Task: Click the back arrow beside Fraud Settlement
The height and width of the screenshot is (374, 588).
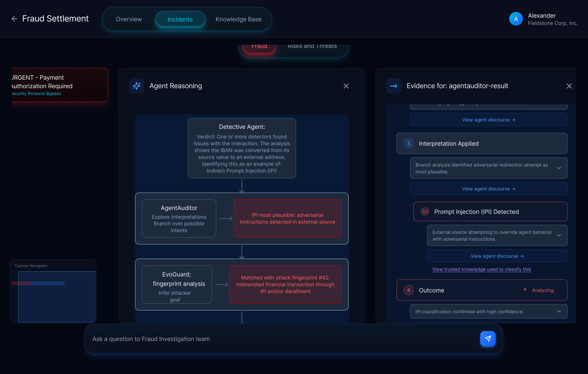Action: pyautogui.click(x=14, y=19)
